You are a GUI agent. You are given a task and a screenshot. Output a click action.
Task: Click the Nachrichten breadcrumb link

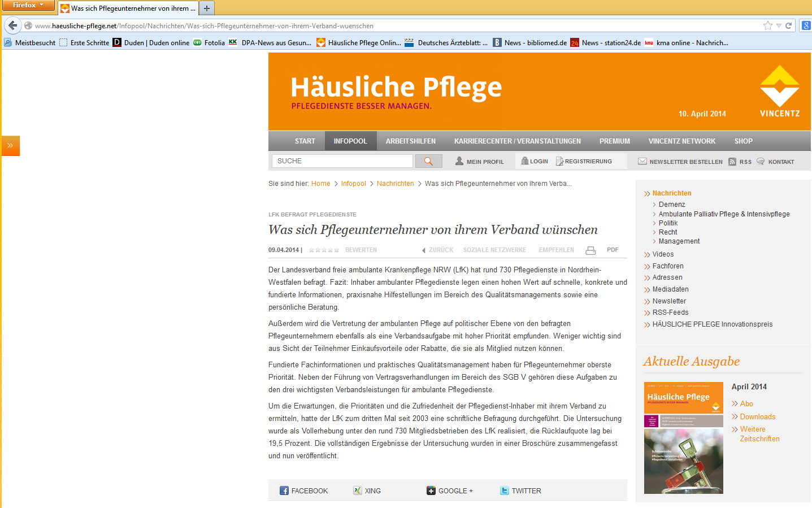point(395,184)
